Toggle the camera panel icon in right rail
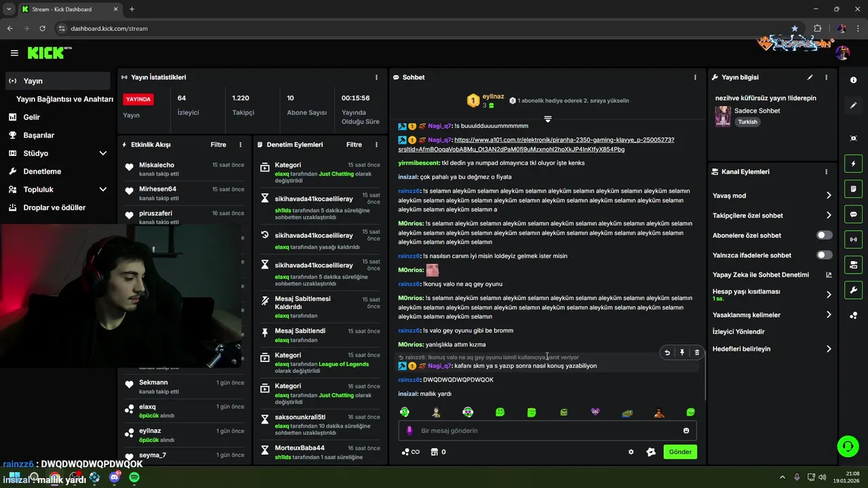This screenshot has height=488, width=868. [x=853, y=264]
